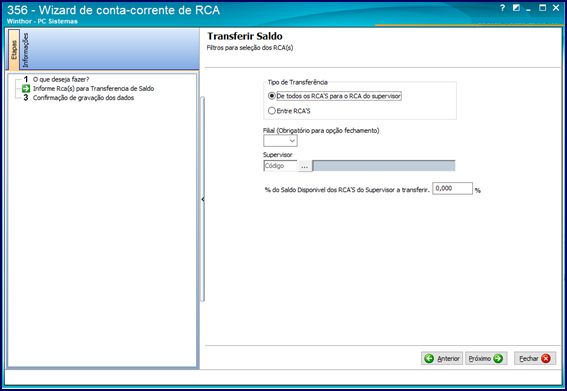
Task: Maximize the wizard window
Action: [x=542, y=8]
